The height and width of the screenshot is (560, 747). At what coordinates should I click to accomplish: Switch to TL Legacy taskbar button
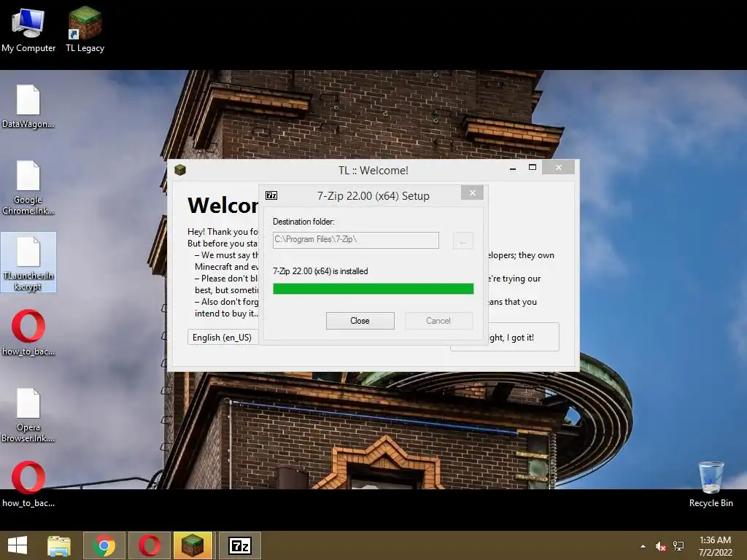pyautogui.click(x=193, y=545)
